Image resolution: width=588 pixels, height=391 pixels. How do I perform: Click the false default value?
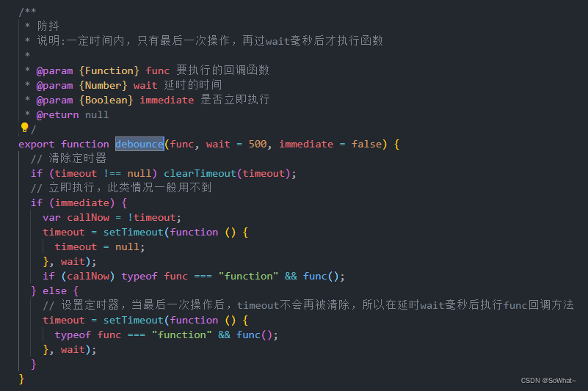(x=366, y=144)
